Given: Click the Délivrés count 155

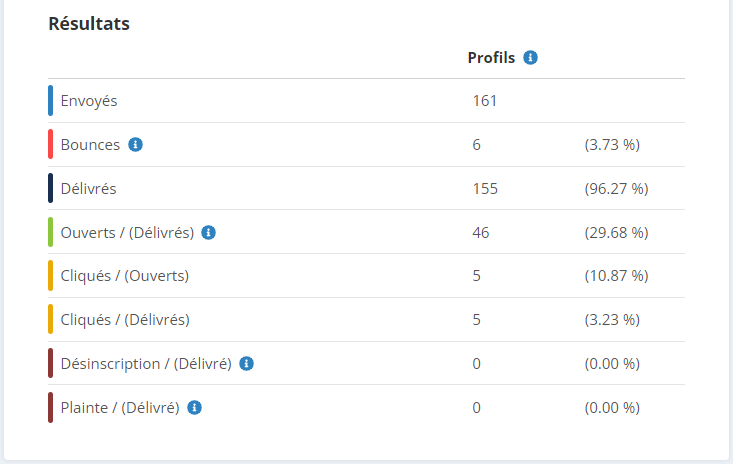Looking at the screenshot, I should click(x=485, y=189).
